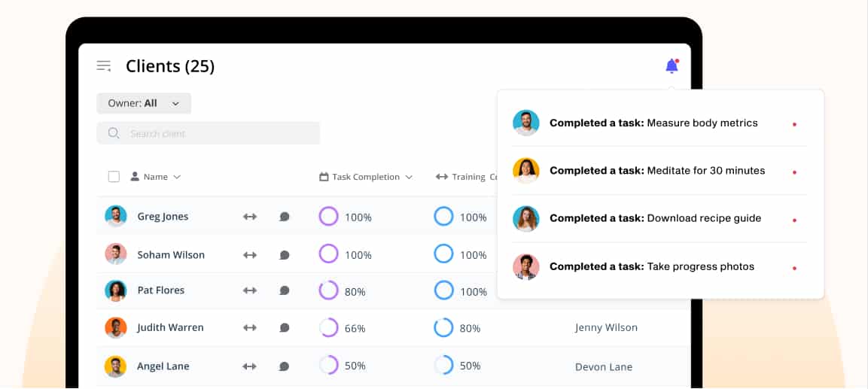868x389 pixels.
Task: Click Clients (25) page title
Action: pyautogui.click(x=170, y=66)
